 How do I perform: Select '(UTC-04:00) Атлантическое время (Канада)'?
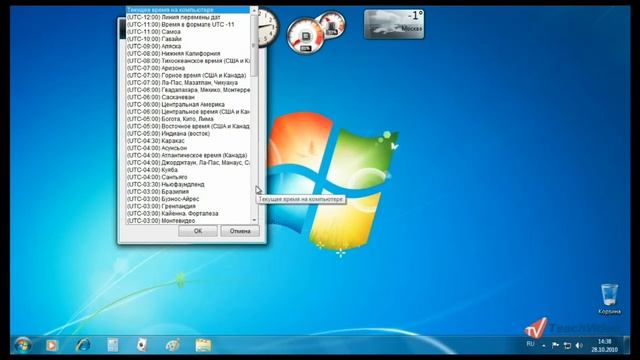(x=188, y=156)
